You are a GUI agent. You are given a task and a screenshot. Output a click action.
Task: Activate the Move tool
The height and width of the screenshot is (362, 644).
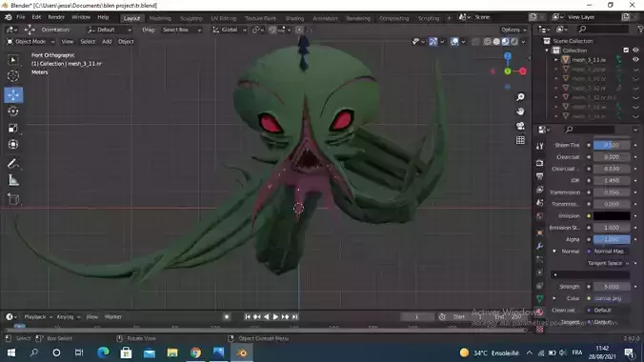[x=13, y=95]
